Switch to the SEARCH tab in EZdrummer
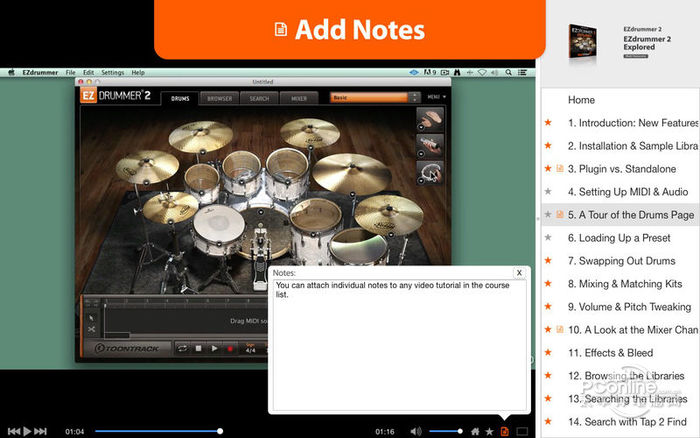The height and width of the screenshot is (438, 700). coord(259,98)
